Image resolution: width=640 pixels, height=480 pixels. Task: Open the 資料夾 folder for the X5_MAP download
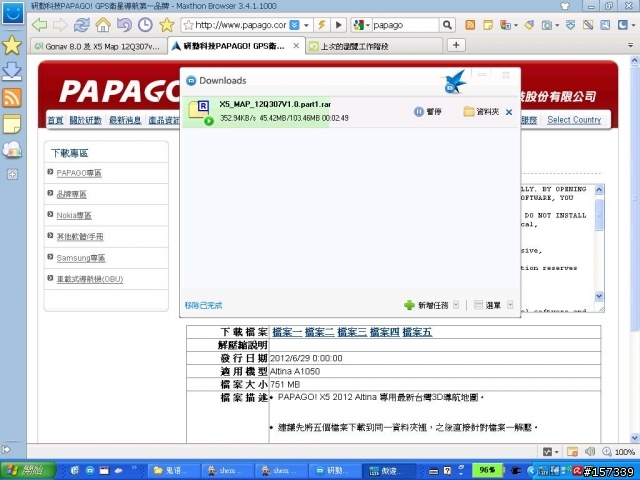point(481,111)
